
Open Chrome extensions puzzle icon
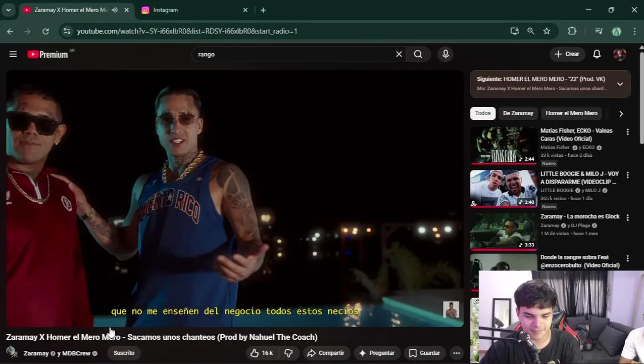pyautogui.click(x=572, y=31)
